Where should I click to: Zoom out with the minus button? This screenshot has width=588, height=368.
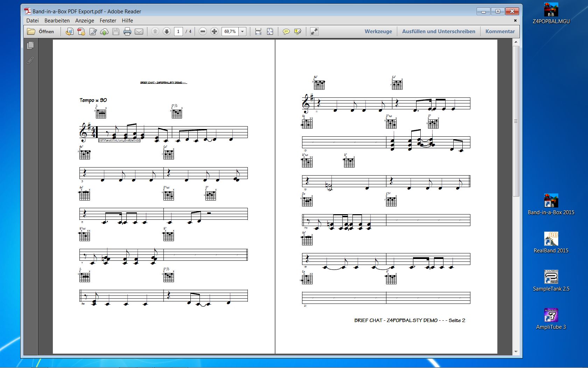pos(203,32)
